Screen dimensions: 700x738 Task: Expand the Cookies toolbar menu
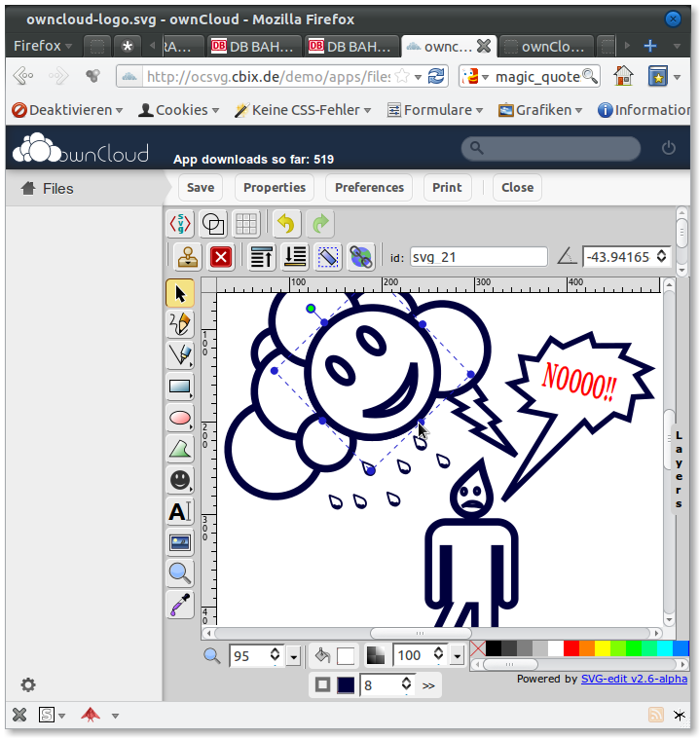tap(179, 110)
